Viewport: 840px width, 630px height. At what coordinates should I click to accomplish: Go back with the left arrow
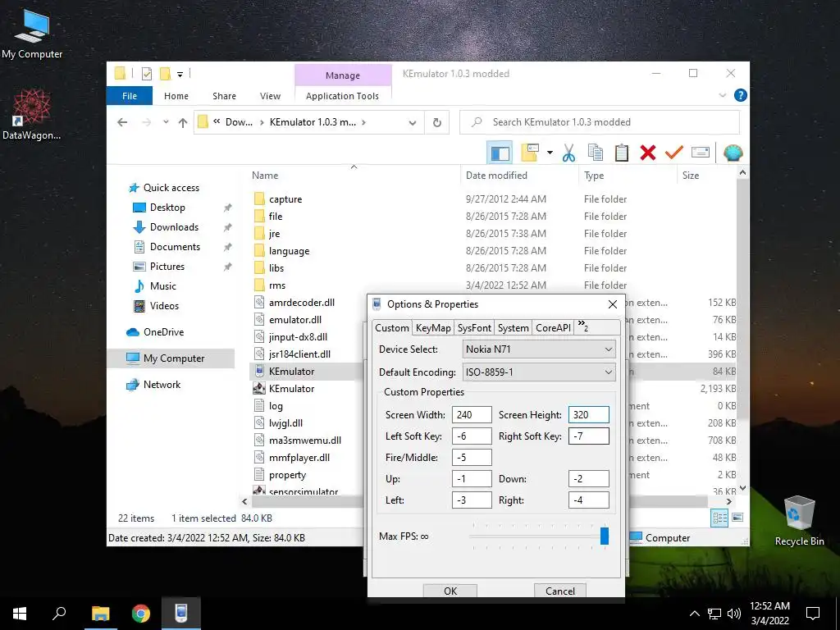click(x=122, y=122)
